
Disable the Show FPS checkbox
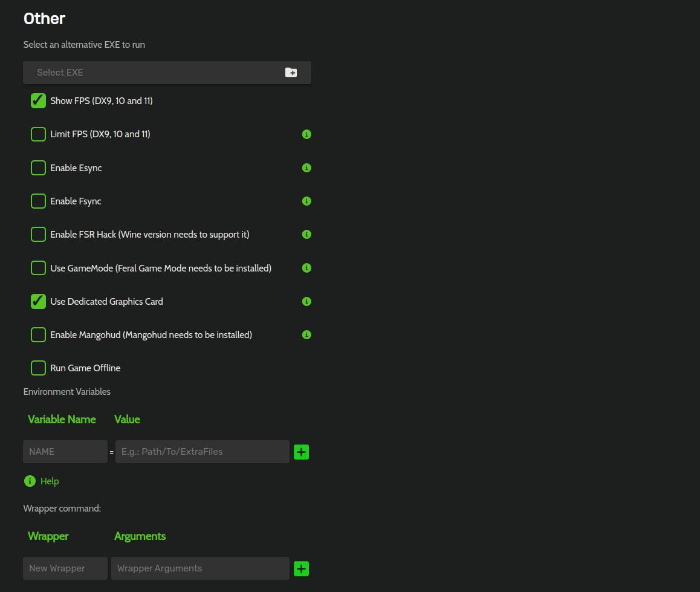(38, 101)
